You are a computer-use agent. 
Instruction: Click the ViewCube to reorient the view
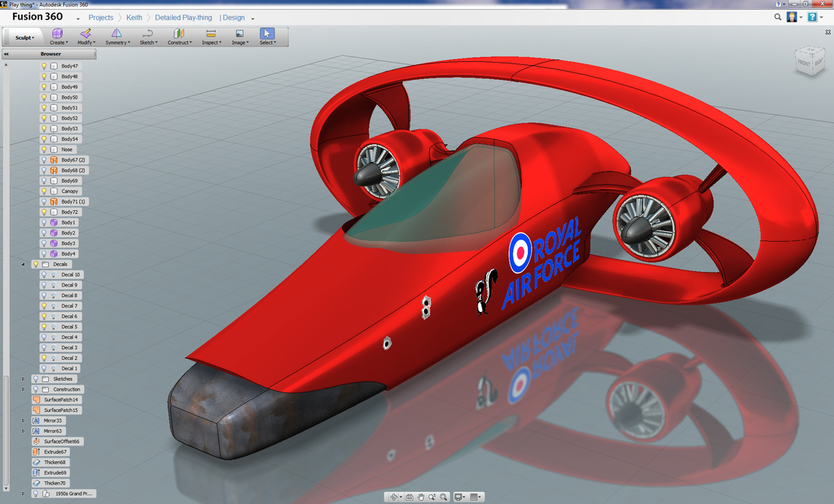click(810, 61)
